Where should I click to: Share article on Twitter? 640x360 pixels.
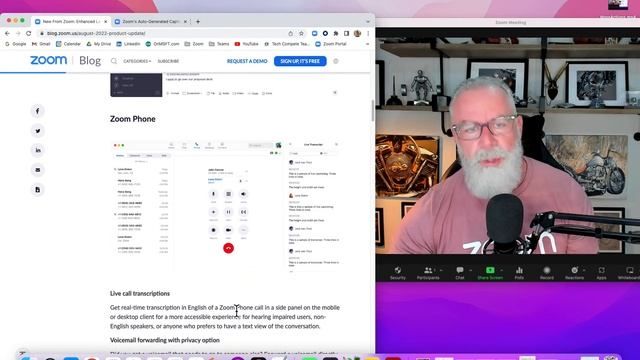pos(38,131)
